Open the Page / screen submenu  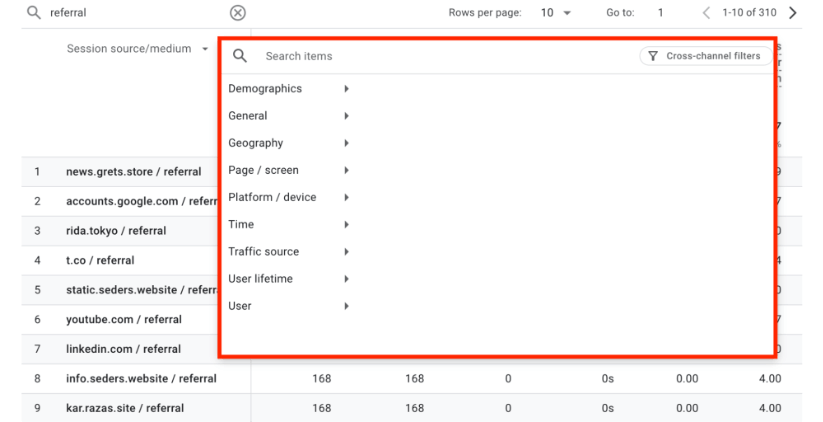(x=288, y=170)
